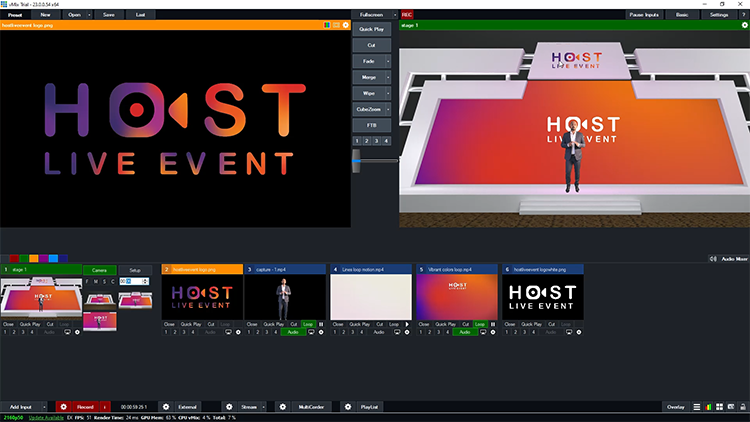Open output window gear icon on stage 1 bar
This screenshot has height=422, width=750.
(744, 25)
